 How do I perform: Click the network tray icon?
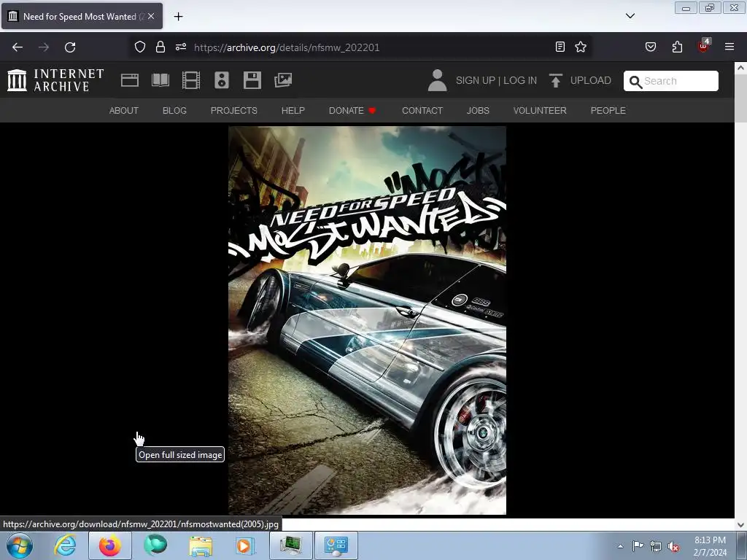point(656,546)
